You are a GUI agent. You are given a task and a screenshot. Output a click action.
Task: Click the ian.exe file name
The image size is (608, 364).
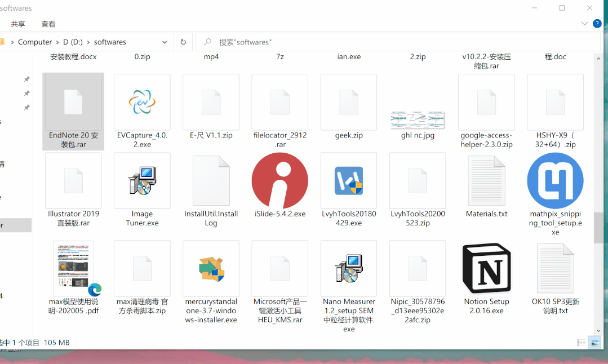349,56
